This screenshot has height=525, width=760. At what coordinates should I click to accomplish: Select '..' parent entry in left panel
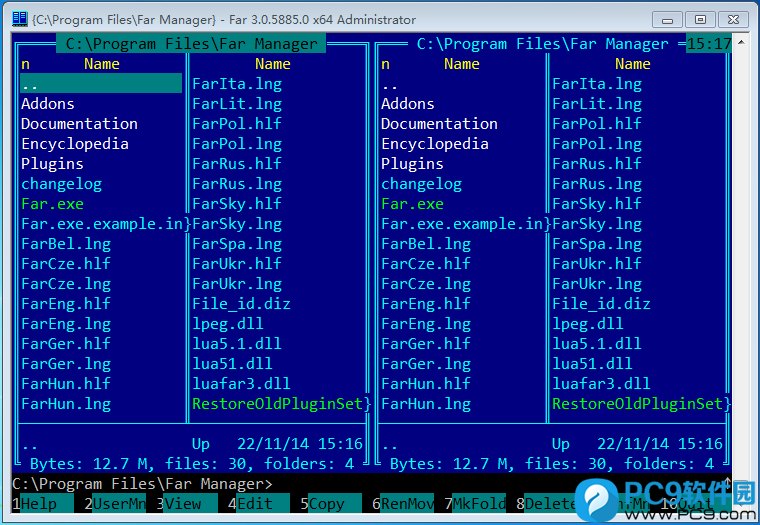(x=101, y=83)
